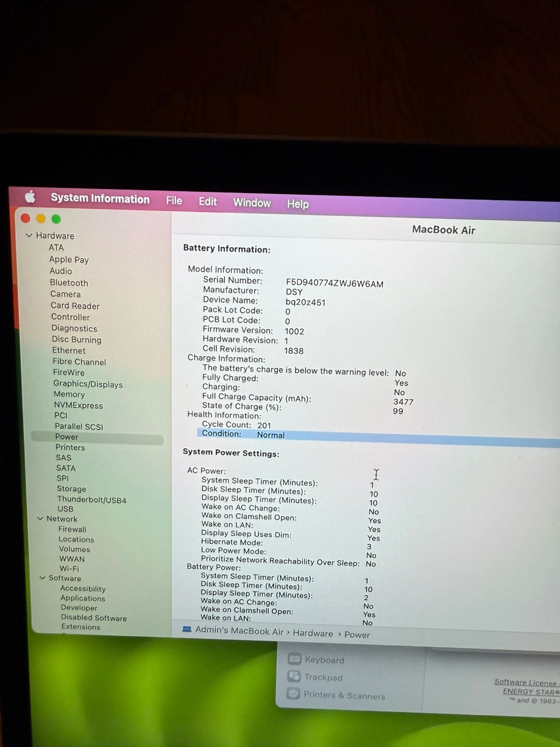This screenshot has width=560, height=747.
Task: Select Audio in the sidebar
Action: coord(61,271)
